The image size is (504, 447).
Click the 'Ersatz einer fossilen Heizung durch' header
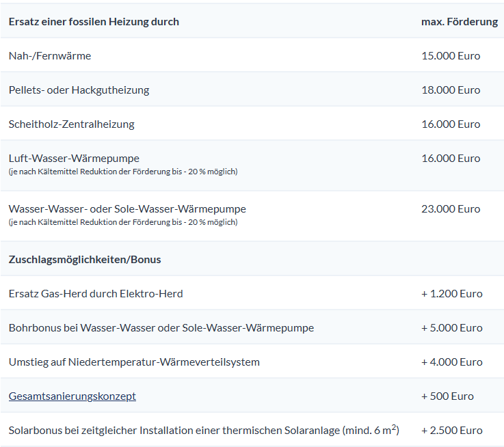click(94, 22)
